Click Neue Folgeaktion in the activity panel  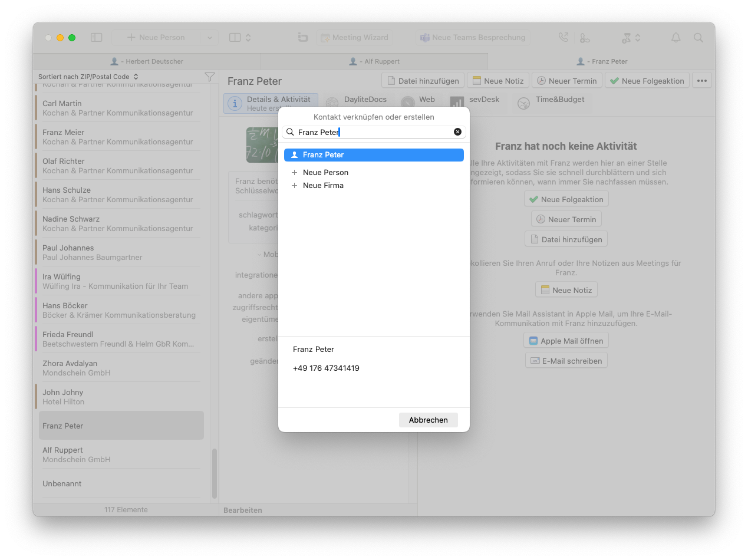[x=566, y=199]
